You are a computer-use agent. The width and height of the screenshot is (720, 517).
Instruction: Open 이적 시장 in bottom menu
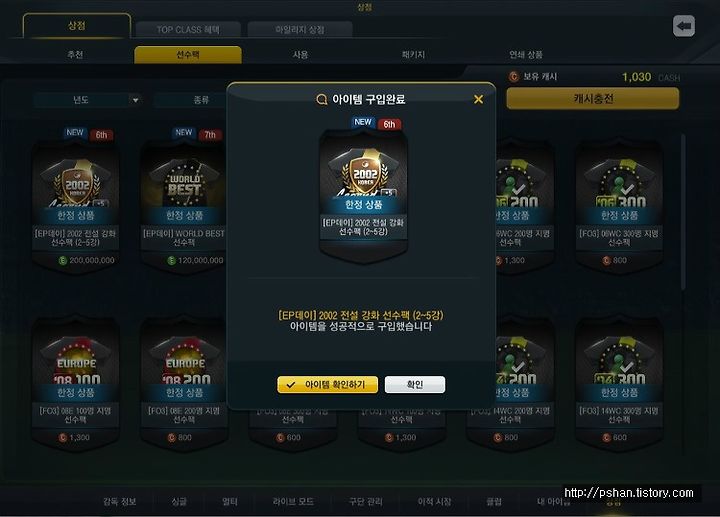click(x=434, y=501)
